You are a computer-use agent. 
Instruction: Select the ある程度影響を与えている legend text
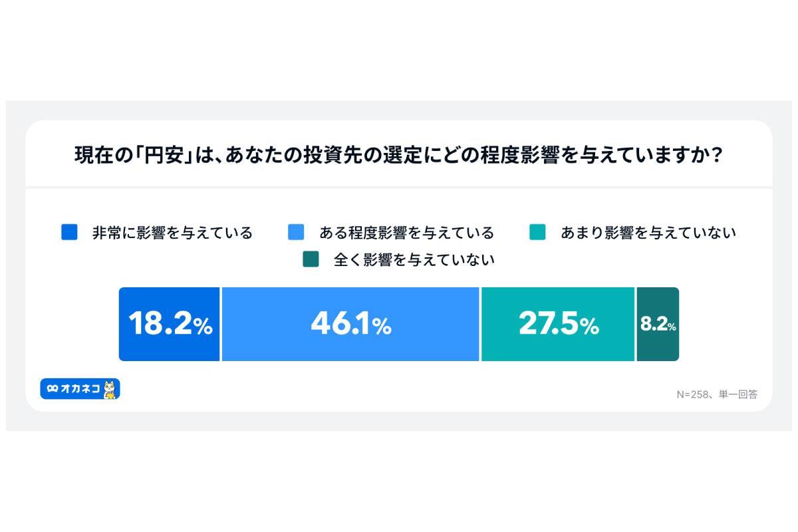(406, 233)
